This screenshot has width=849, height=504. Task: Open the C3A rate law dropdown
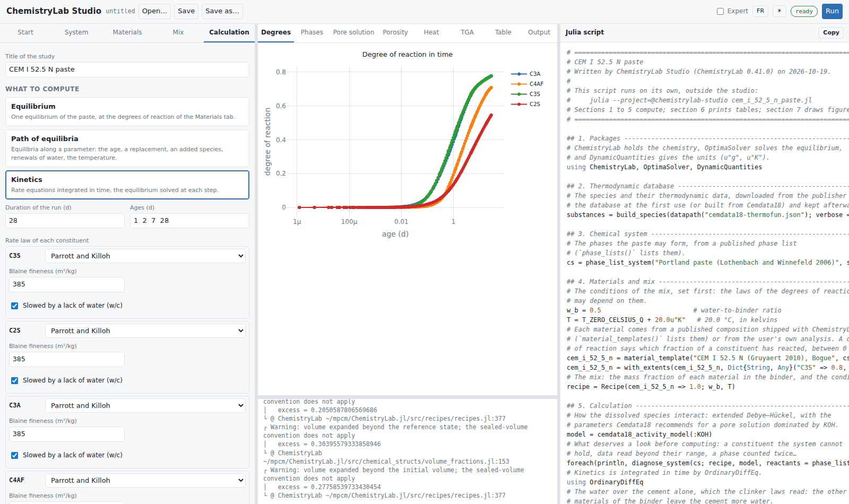(x=145, y=405)
